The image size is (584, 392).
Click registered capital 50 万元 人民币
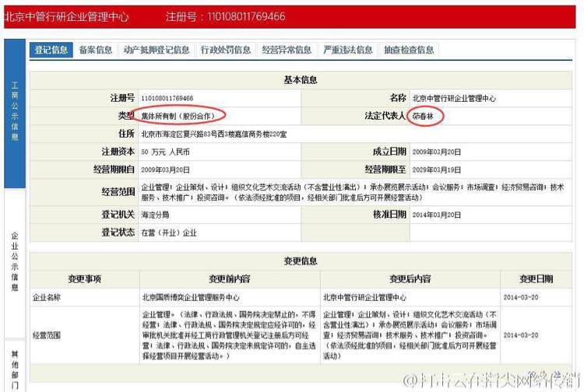click(165, 152)
